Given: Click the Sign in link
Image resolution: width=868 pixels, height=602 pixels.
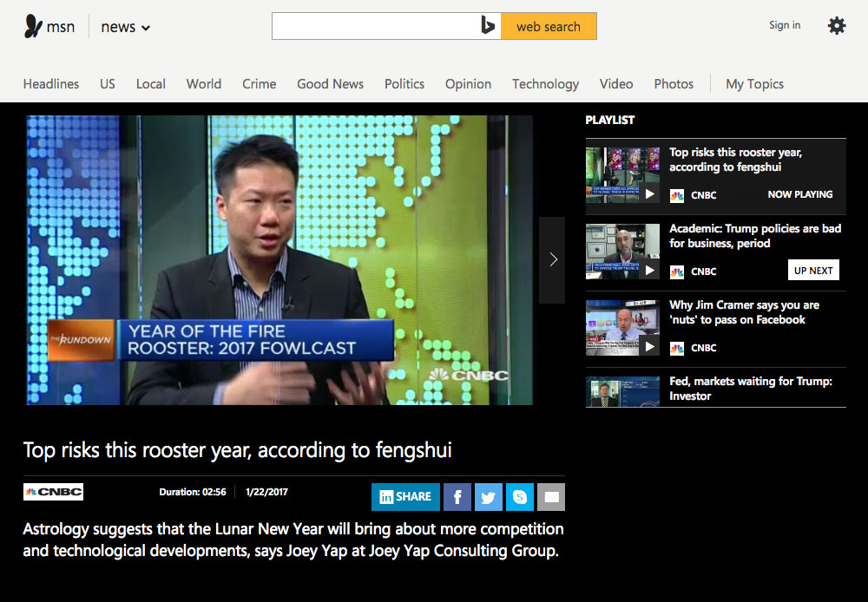Looking at the screenshot, I should pos(785,25).
